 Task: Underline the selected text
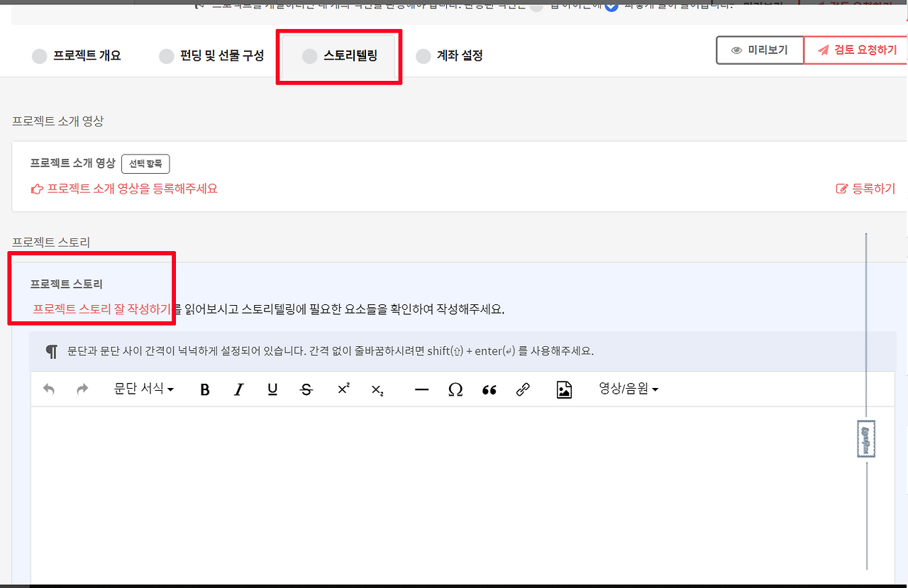point(272,389)
